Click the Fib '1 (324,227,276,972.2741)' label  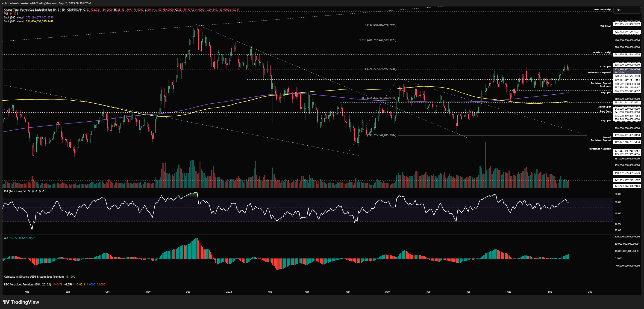coord(380,69)
